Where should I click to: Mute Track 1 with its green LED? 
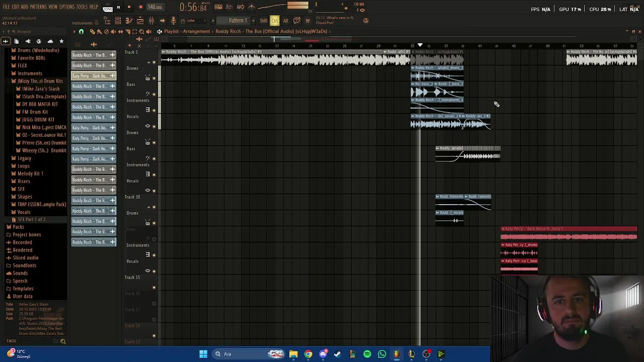154,62
